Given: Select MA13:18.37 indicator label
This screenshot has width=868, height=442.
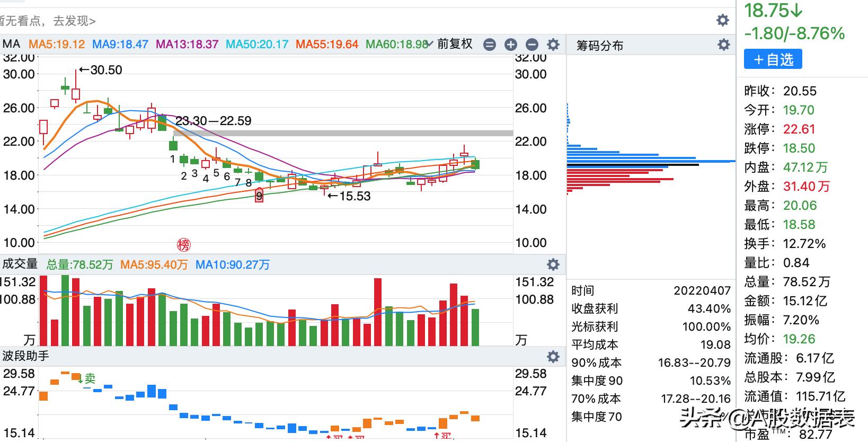Looking at the screenshot, I should tap(187, 44).
